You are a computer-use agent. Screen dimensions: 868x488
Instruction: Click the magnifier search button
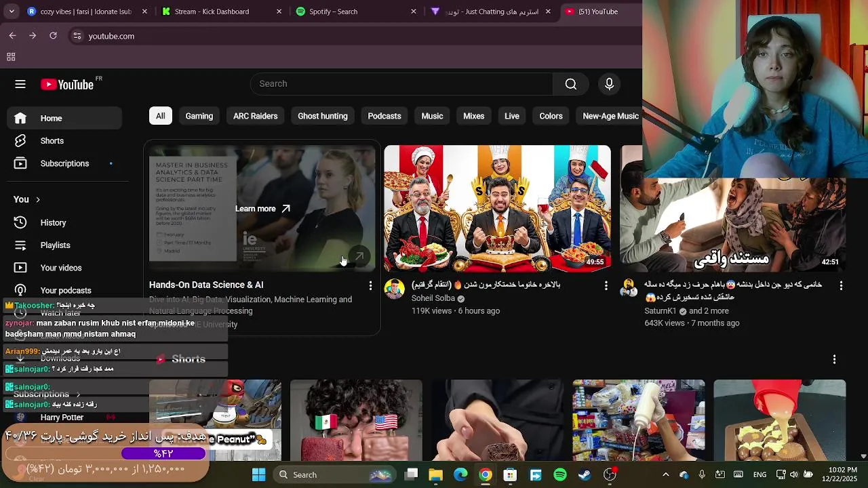coord(571,83)
